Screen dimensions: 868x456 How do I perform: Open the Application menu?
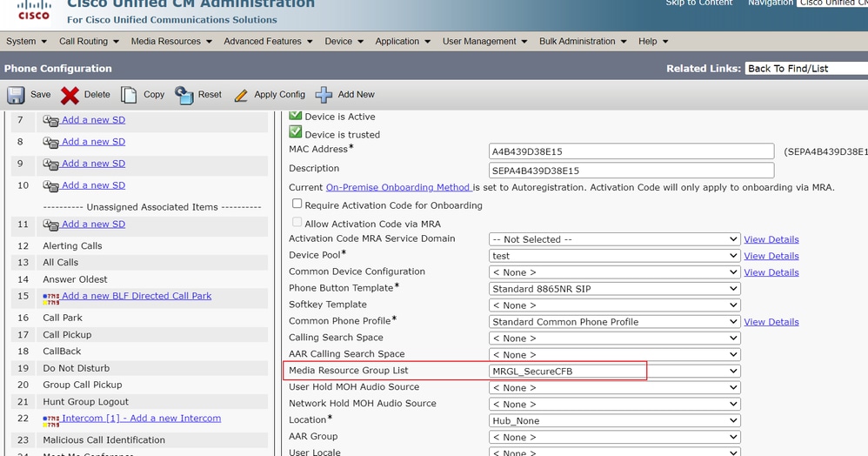click(403, 41)
